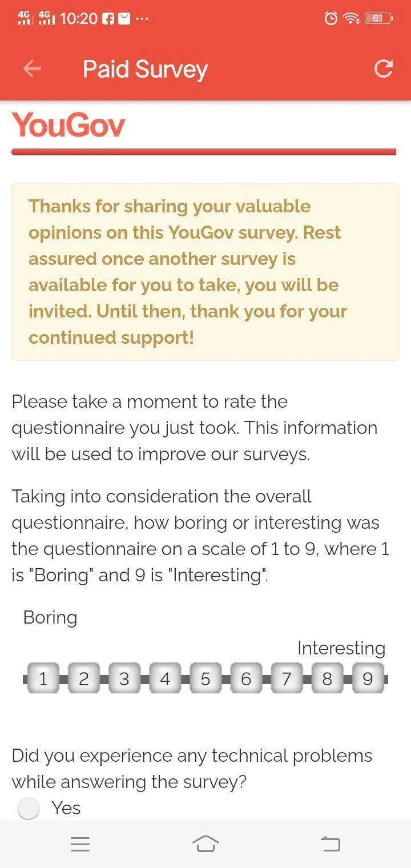Screen dimensions: 411x868
Task: Tap the YouGov logo
Action: [x=68, y=124]
